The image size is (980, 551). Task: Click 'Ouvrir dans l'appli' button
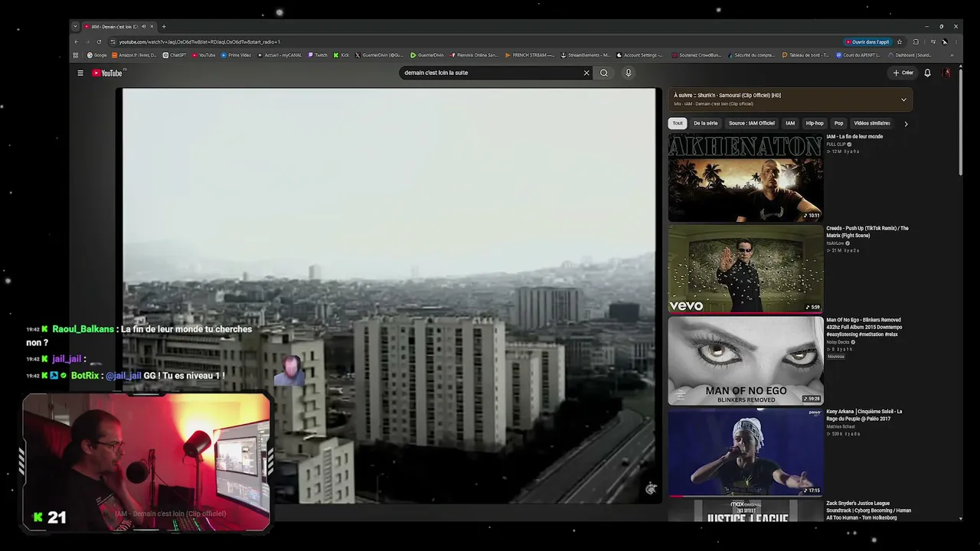pyautogui.click(x=867, y=42)
